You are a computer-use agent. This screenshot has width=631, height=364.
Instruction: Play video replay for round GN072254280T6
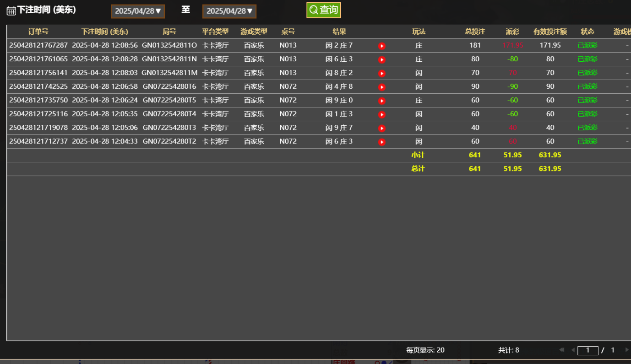point(382,87)
